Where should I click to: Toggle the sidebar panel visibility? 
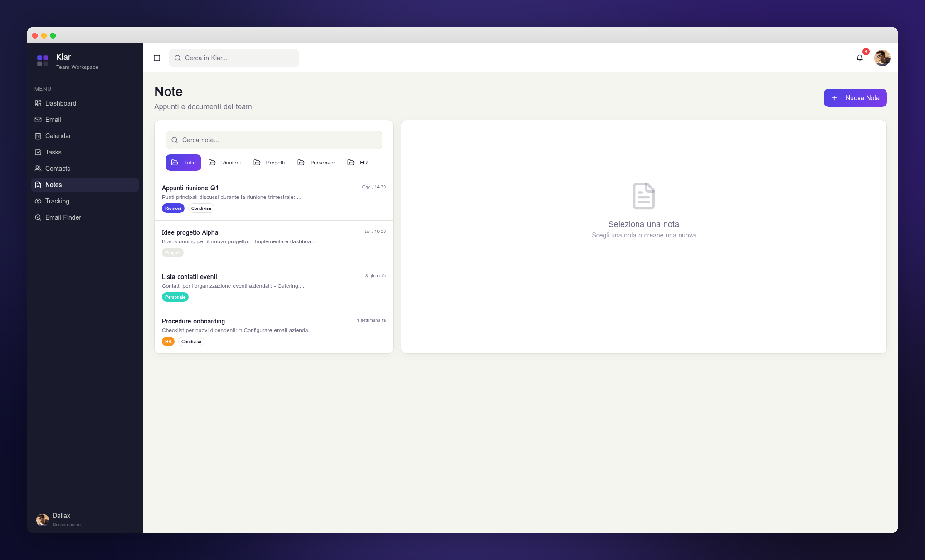(x=157, y=58)
